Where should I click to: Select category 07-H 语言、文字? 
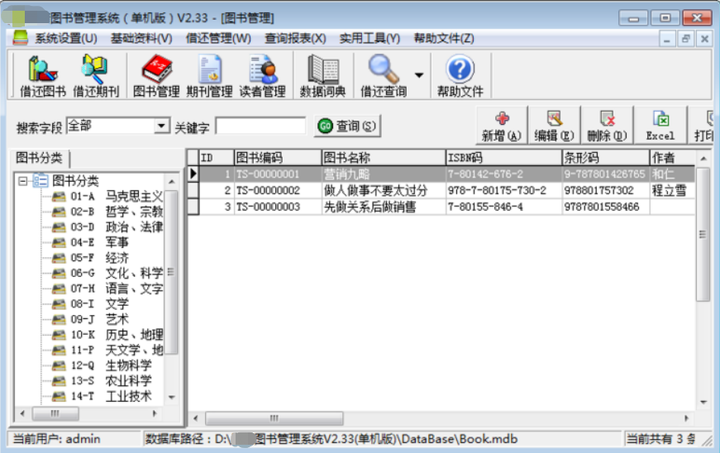[x=117, y=289]
